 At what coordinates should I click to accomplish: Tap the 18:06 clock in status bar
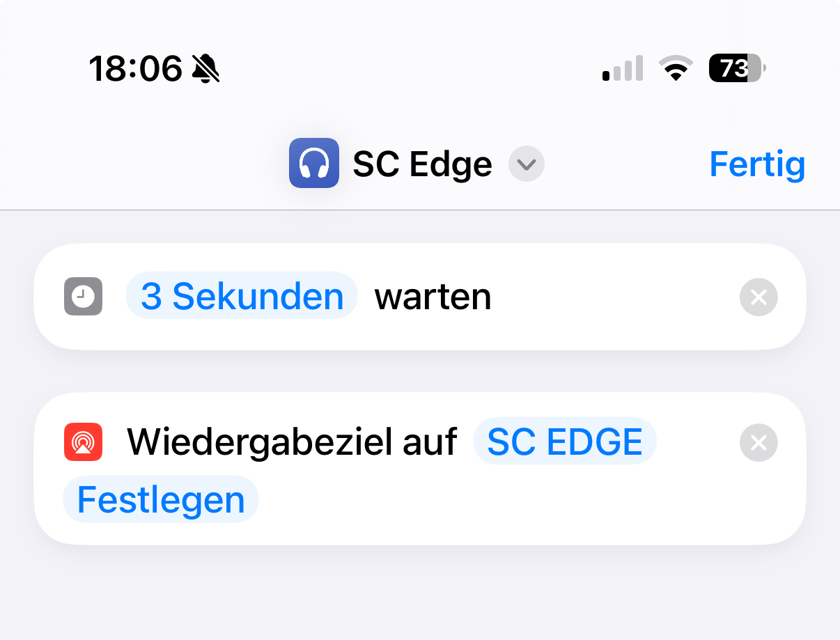pos(135,69)
